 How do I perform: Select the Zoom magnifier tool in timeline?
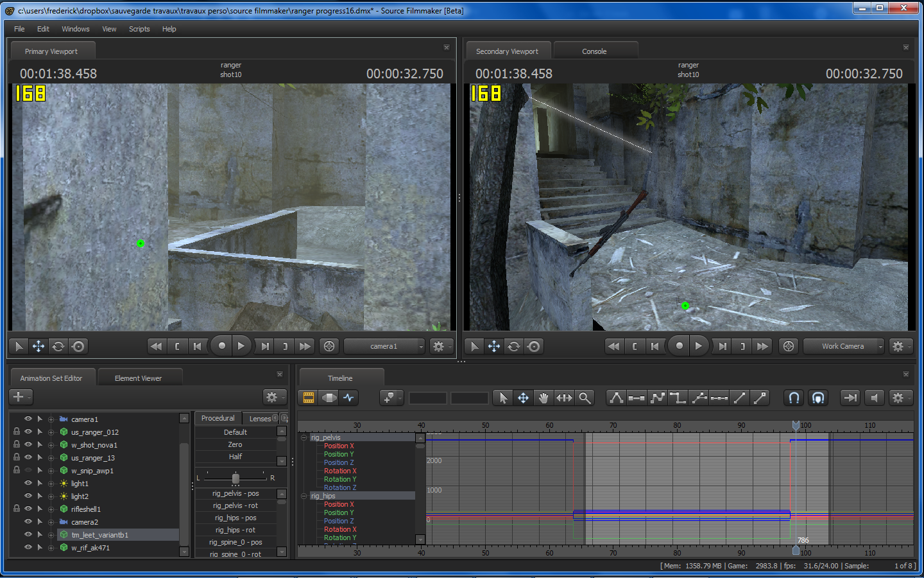point(585,398)
